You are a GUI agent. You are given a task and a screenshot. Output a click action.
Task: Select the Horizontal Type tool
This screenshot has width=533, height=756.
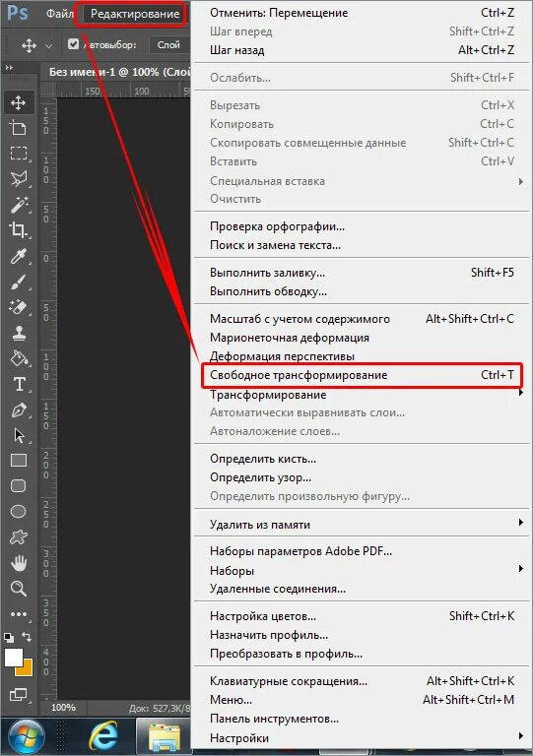pyautogui.click(x=19, y=384)
